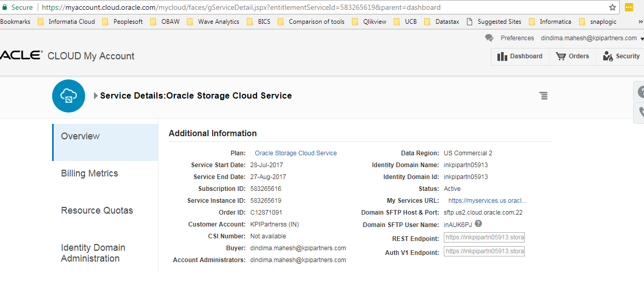Switch to the Billing Metrics tab
The width and height of the screenshot is (644, 291).
pyautogui.click(x=89, y=173)
